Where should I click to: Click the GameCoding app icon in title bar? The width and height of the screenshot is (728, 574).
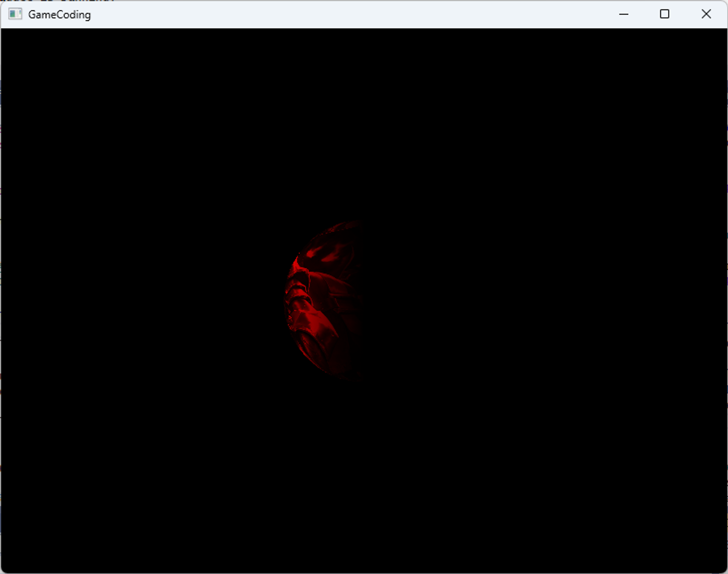[x=15, y=14]
